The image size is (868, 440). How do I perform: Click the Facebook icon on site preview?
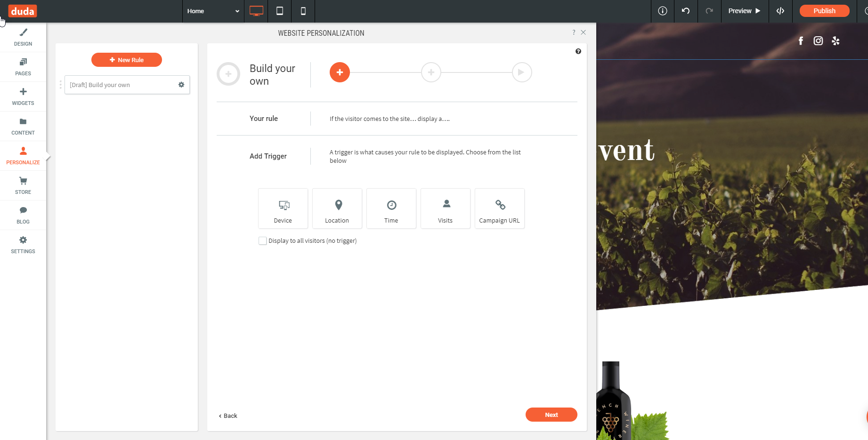point(801,41)
